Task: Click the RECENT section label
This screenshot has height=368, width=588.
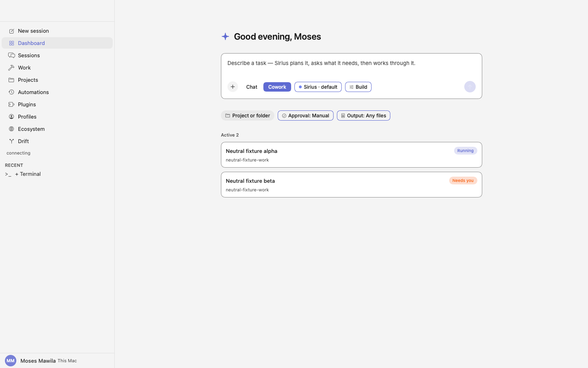Action: tap(14, 165)
